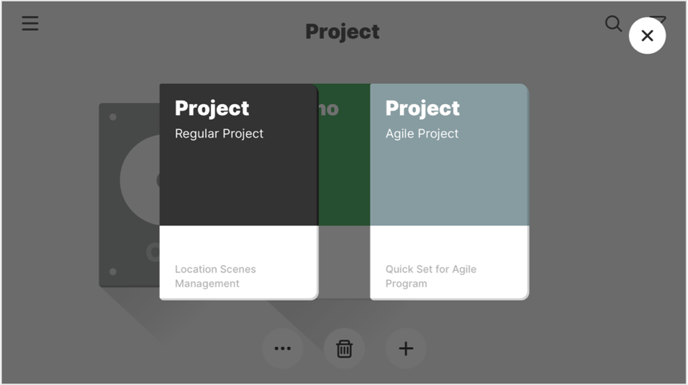Select the dimmed grey card with screw dots

pos(129,195)
